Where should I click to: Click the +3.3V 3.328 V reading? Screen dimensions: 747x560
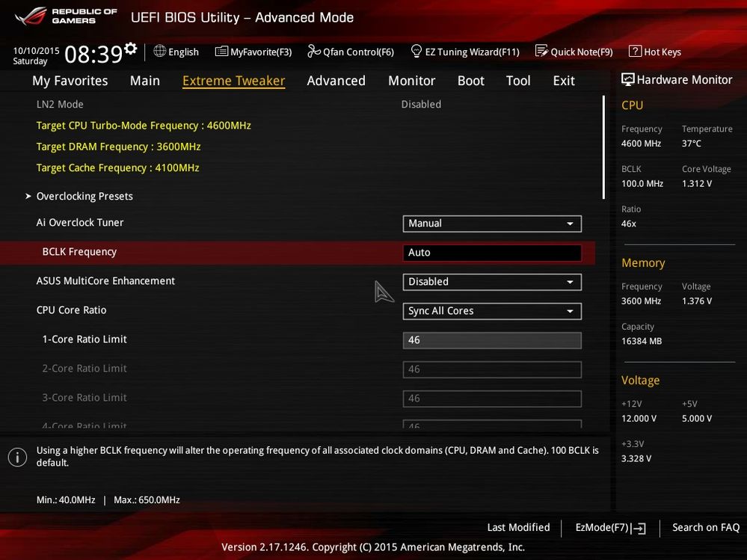click(x=636, y=458)
